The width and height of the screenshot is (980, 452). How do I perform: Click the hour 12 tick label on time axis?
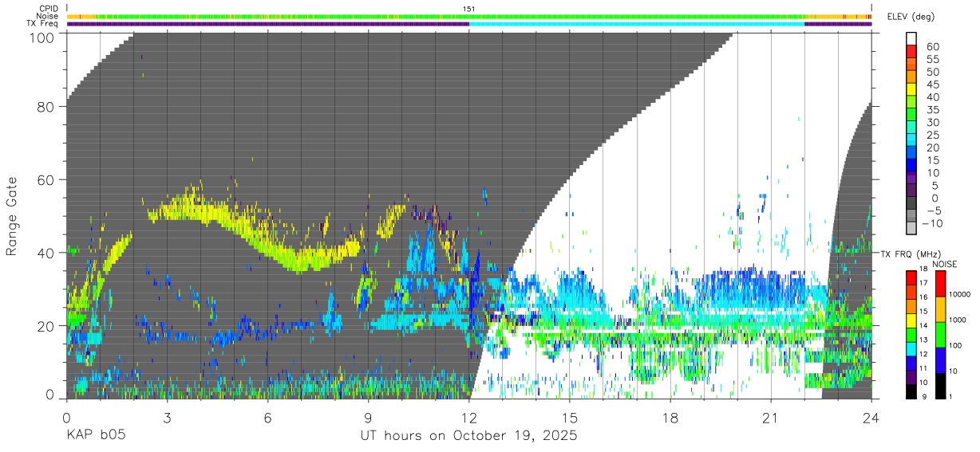(x=469, y=418)
